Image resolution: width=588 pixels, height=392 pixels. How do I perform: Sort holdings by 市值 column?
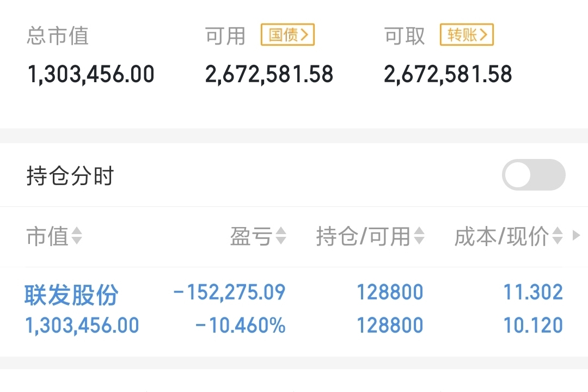pos(54,236)
